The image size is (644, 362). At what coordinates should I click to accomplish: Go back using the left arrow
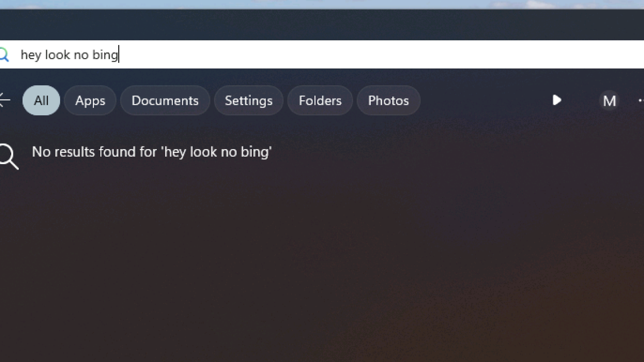pos(4,100)
